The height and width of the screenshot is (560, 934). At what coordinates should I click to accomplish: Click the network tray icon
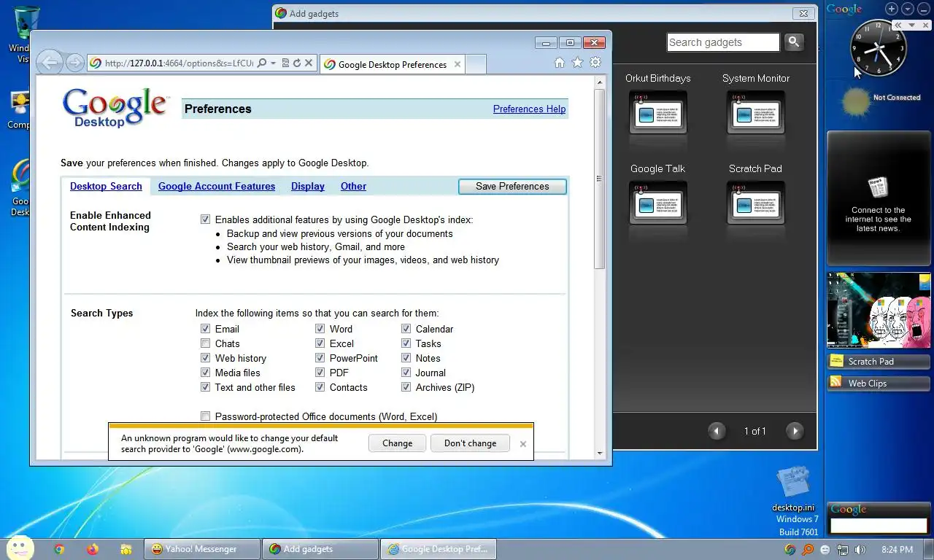(x=843, y=550)
